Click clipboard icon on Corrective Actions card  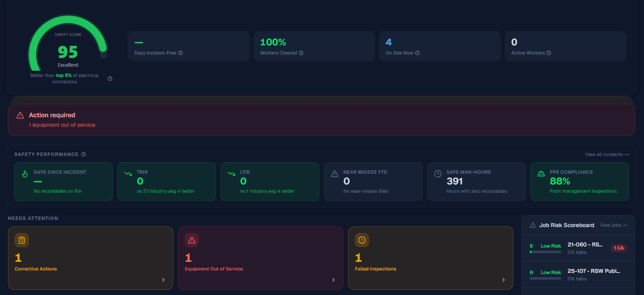click(22, 240)
